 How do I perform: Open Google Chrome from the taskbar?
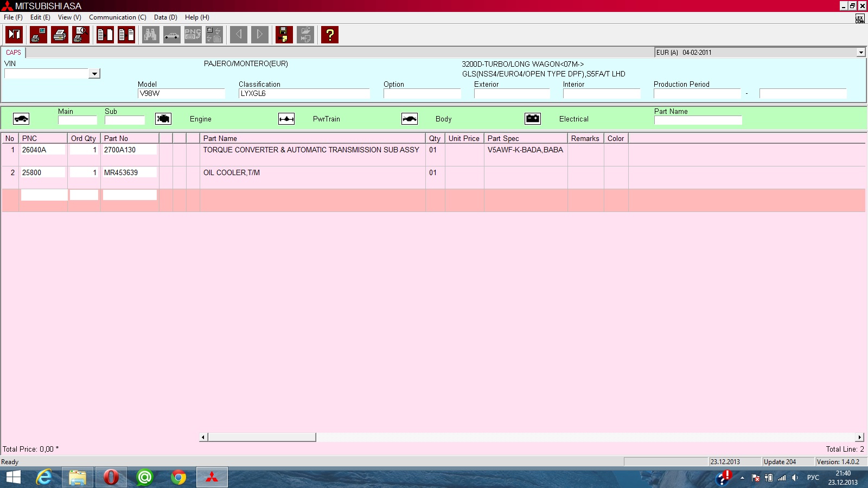[178, 477]
